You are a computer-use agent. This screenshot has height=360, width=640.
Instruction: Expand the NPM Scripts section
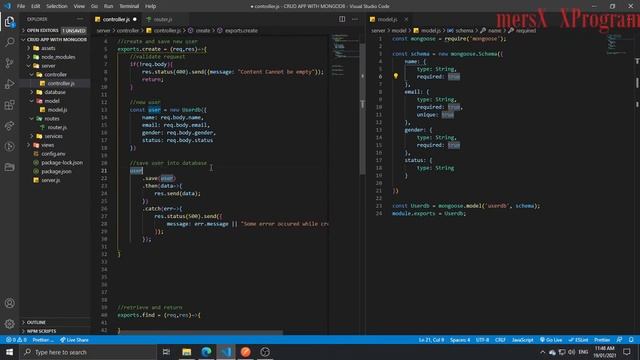pyautogui.click(x=54, y=331)
